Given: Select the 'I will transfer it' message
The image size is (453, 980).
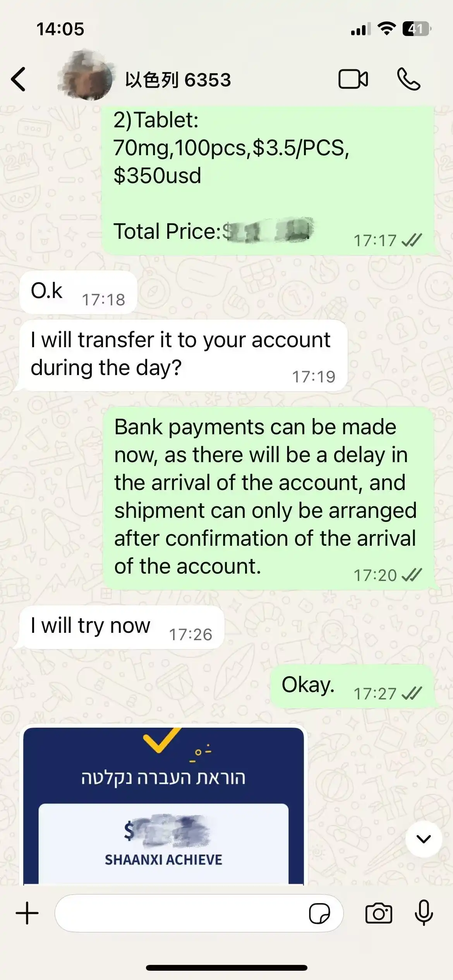Looking at the screenshot, I should (x=183, y=355).
